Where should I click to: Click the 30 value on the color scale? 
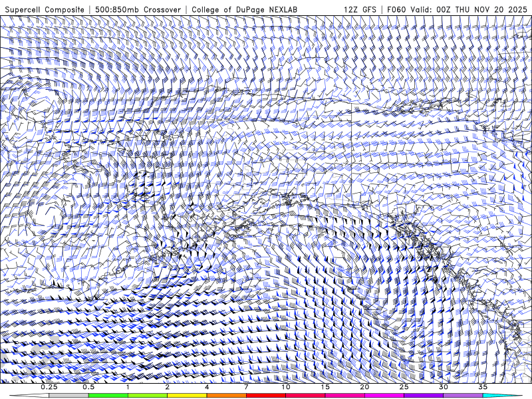tap(443, 387)
